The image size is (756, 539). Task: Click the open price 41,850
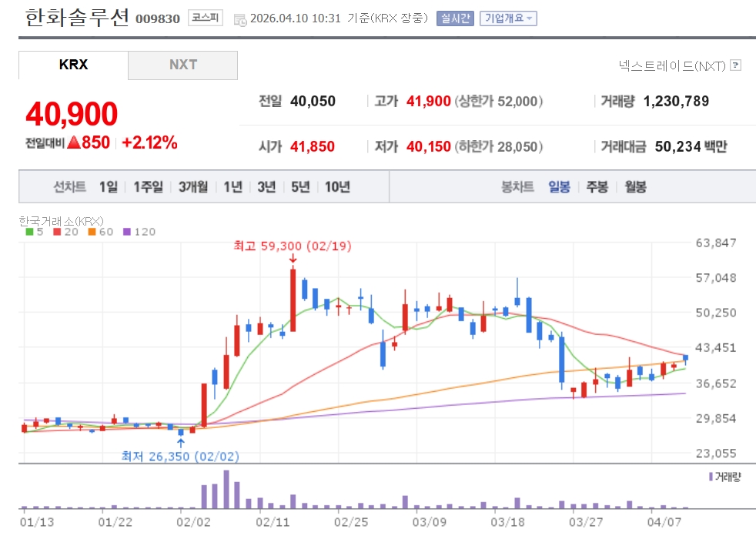(313, 146)
